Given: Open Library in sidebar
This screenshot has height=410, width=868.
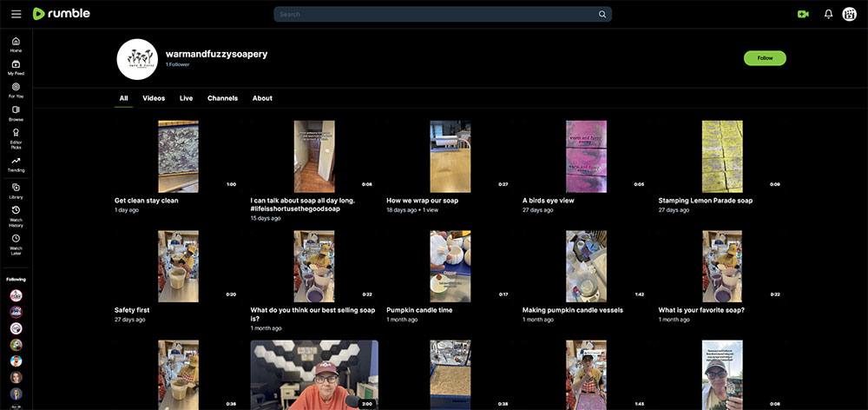Looking at the screenshot, I should click(16, 192).
